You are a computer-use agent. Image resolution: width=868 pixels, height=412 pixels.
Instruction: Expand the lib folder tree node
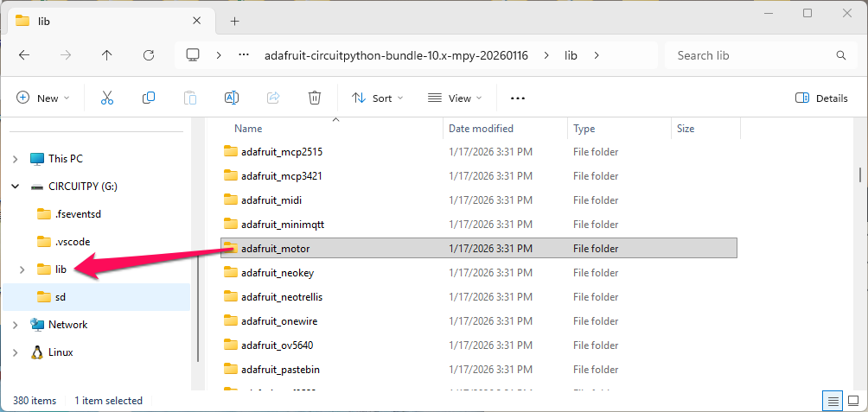pos(22,269)
